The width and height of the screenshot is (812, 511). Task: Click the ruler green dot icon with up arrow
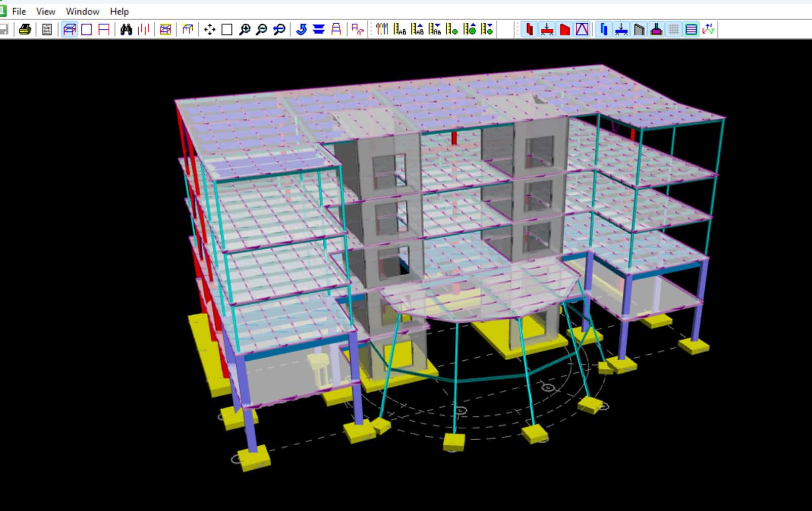pyautogui.click(x=469, y=29)
